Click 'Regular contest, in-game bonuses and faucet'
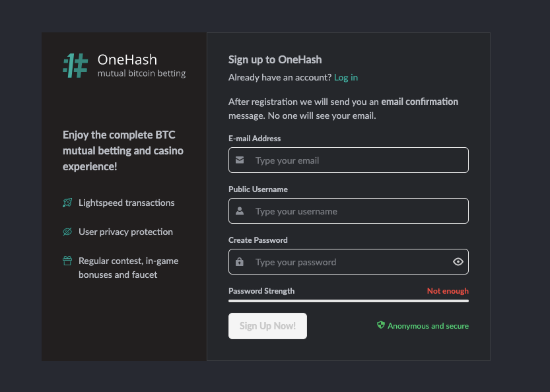Viewport: 550px width, 392px height. (x=128, y=268)
